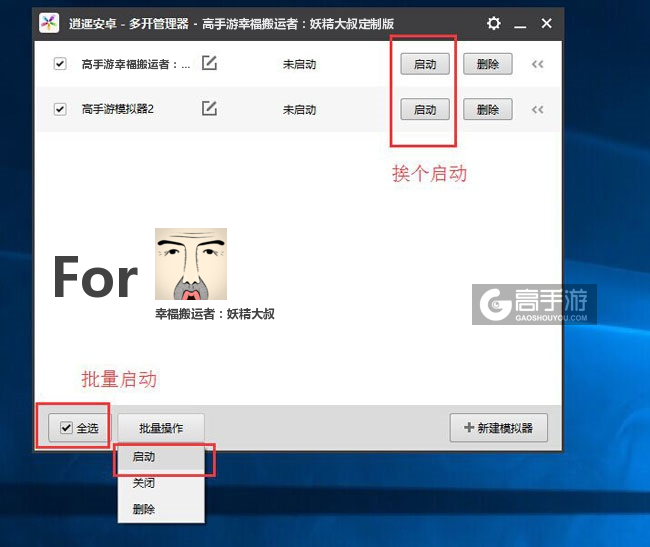Toggle the 全选 select-all checkbox

(x=67, y=428)
